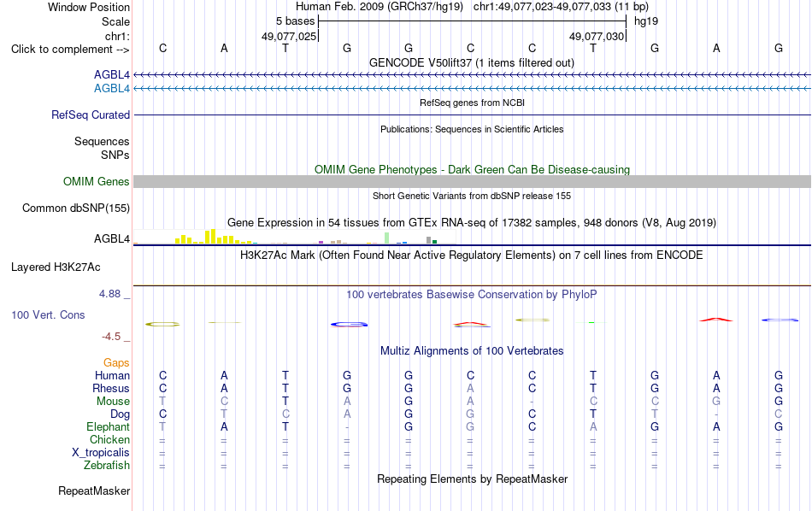Open 'Publications: Sequences in Scientific Articles' title
This screenshot has height=511, width=812.
point(472,129)
